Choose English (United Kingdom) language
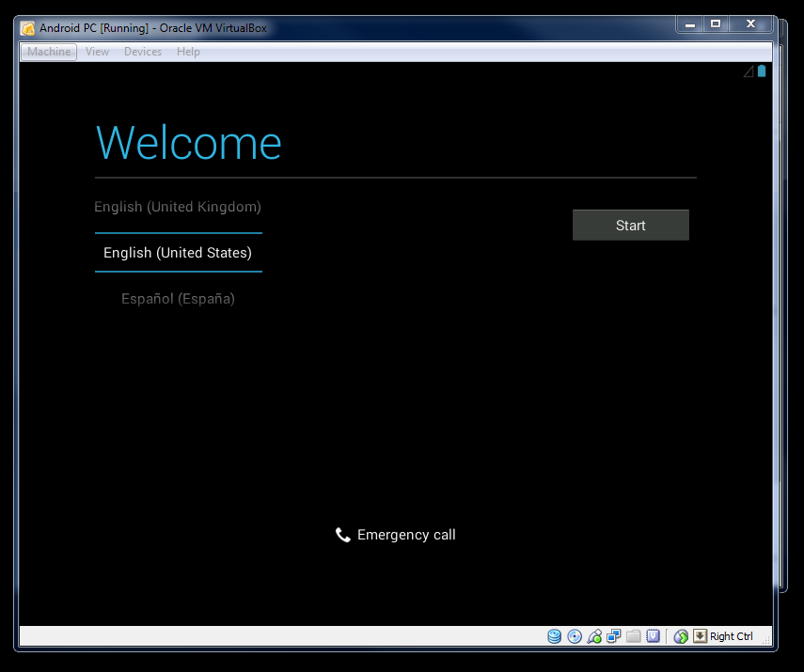This screenshot has width=804, height=672. (x=178, y=207)
